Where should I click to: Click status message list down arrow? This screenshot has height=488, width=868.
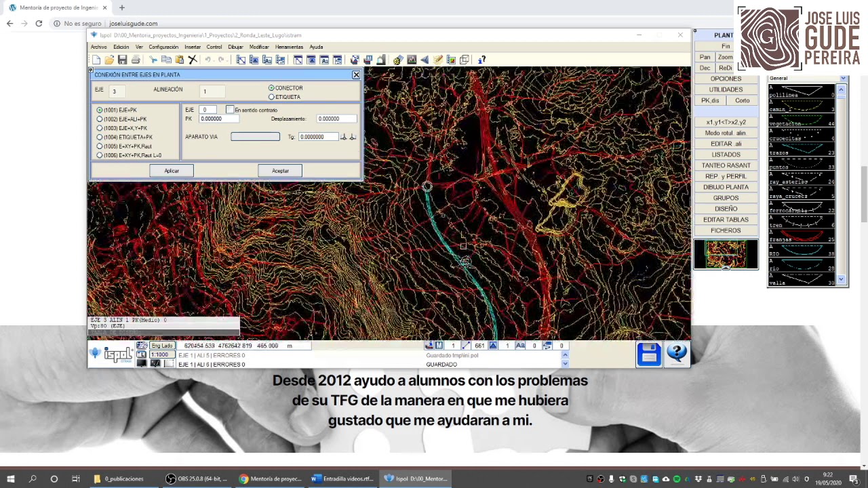click(x=565, y=364)
